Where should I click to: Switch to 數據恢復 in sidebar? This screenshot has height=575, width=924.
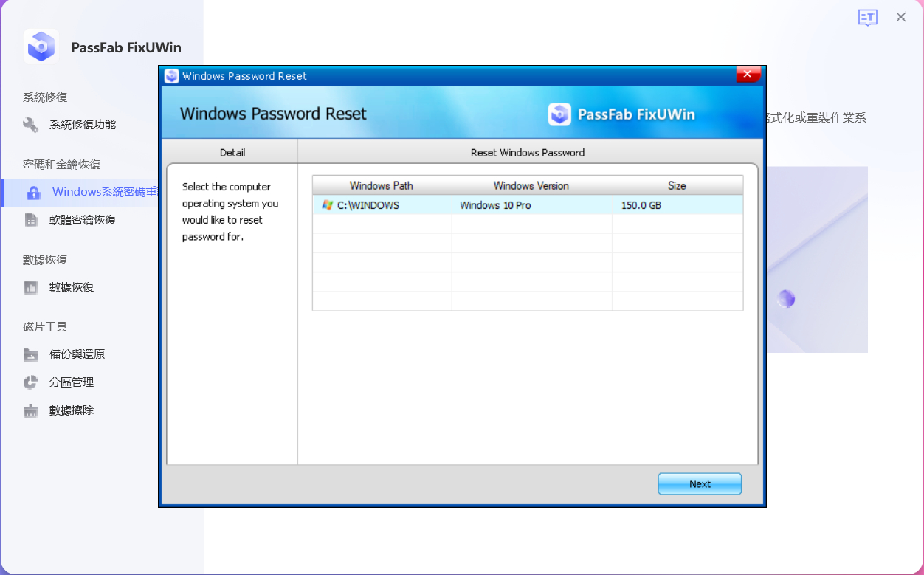[x=72, y=288]
